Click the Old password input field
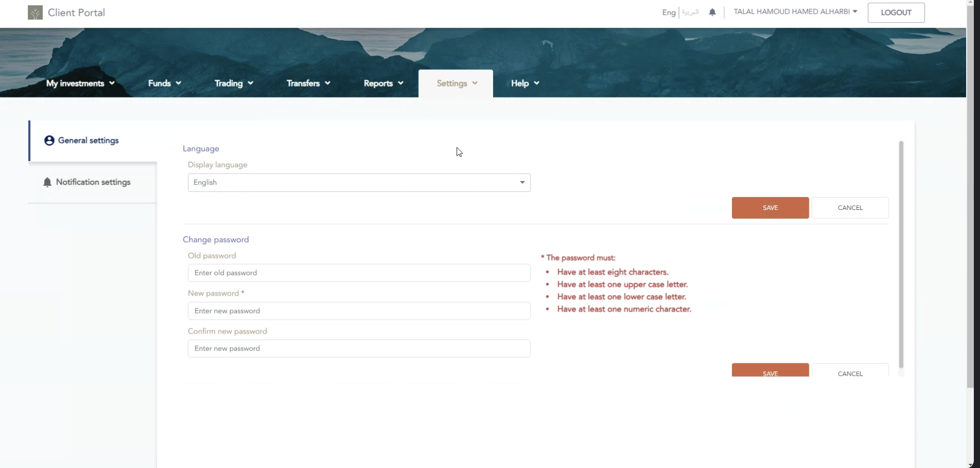Screen dimensions: 980x468 pyautogui.click(x=359, y=273)
